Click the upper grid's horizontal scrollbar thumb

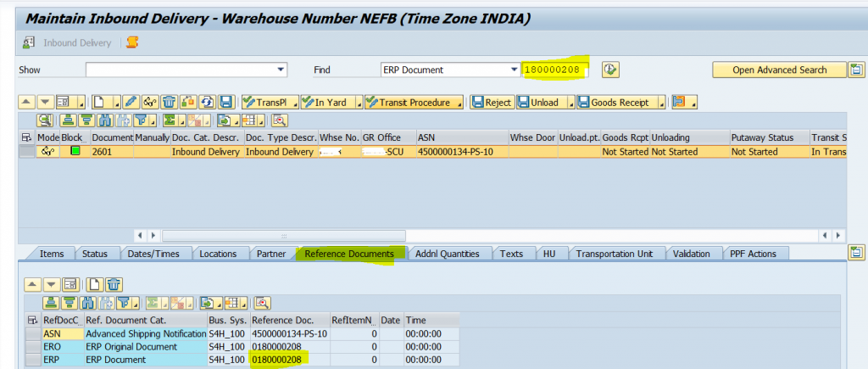283,236
